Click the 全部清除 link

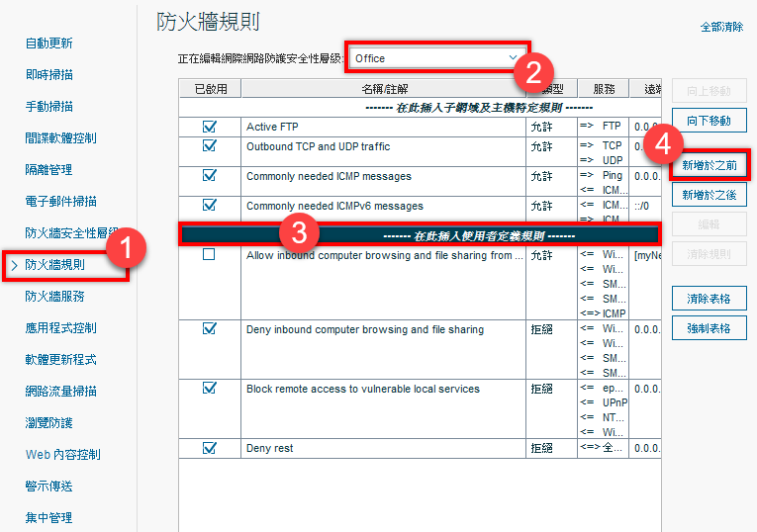(721, 27)
